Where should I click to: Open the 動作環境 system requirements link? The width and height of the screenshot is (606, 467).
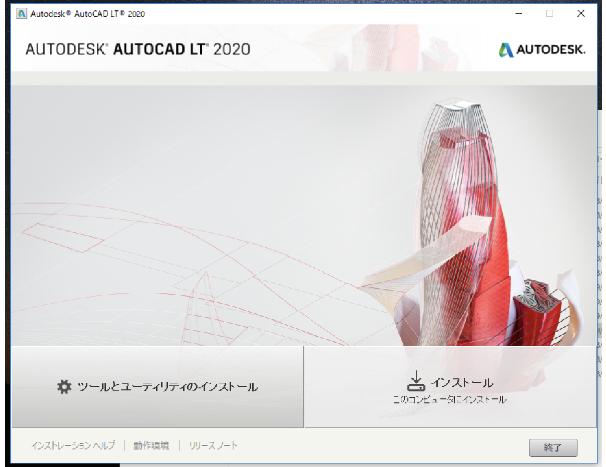151,446
